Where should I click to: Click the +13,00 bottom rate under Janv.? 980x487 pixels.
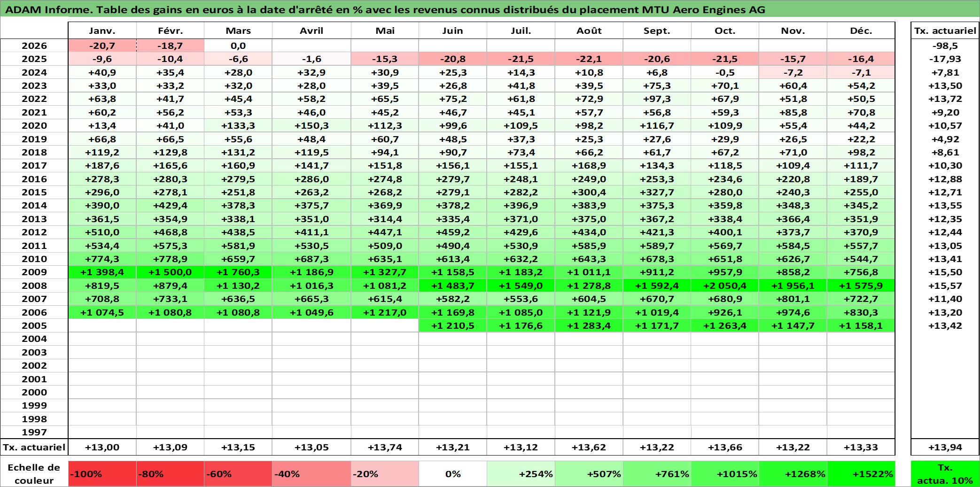tap(102, 447)
